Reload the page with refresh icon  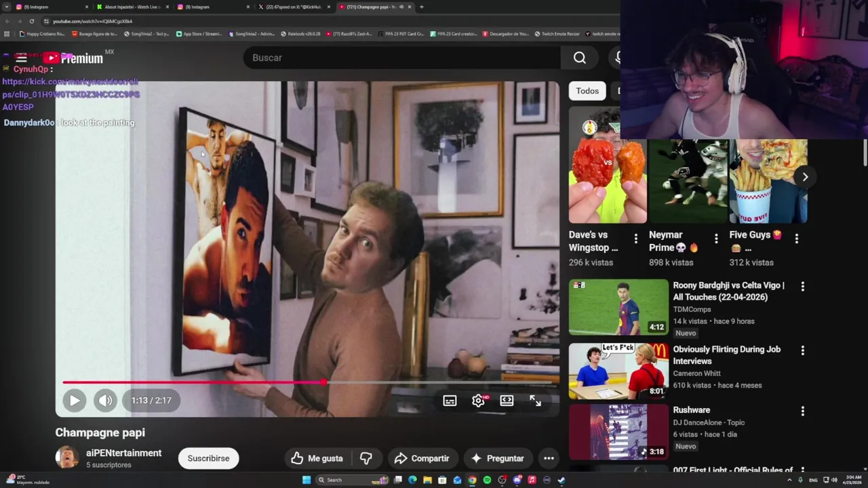coord(31,21)
